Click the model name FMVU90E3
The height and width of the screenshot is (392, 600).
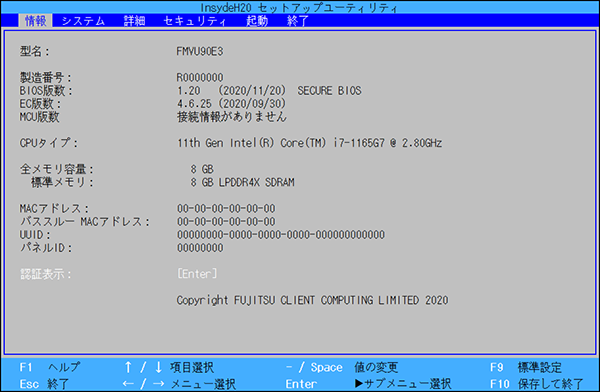pos(199,51)
